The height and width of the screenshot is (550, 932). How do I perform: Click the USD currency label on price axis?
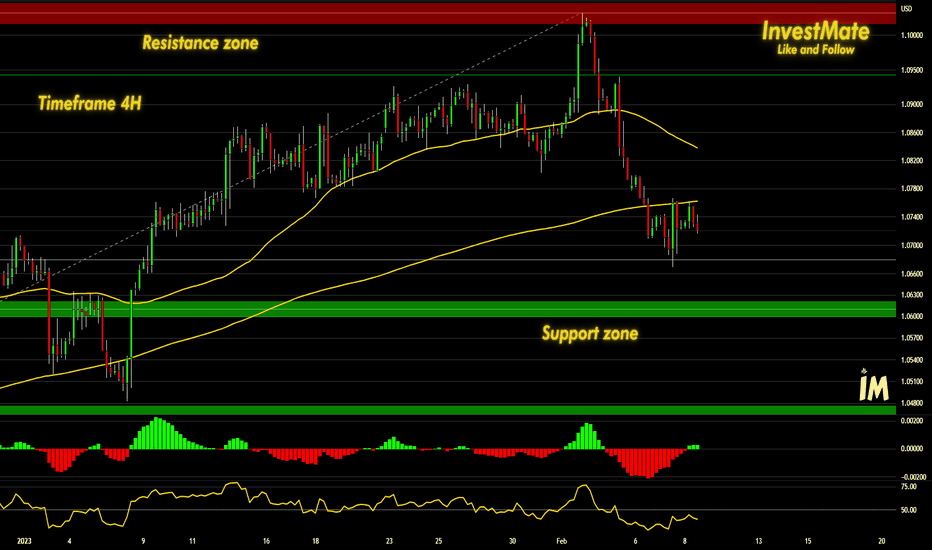click(906, 9)
